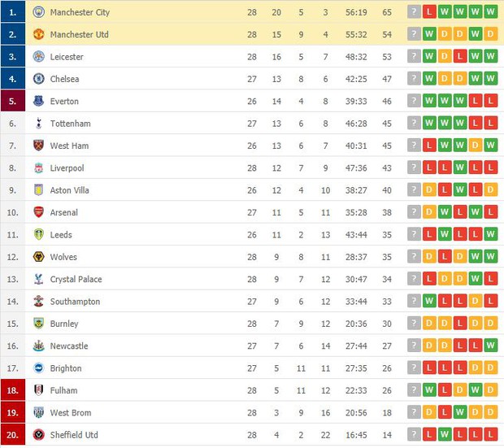Click the Chelsea club crest icon
Image resolution: width=504 pixels, height=448 pixels.
[38, 79]
